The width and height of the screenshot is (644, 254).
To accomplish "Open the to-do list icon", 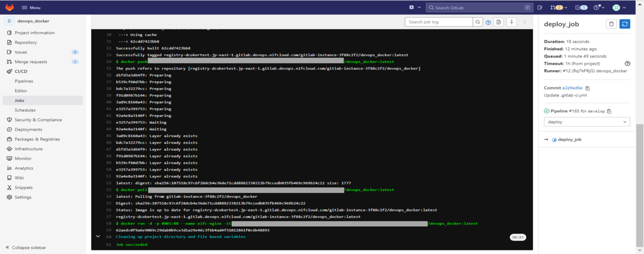I will [581, 8].
